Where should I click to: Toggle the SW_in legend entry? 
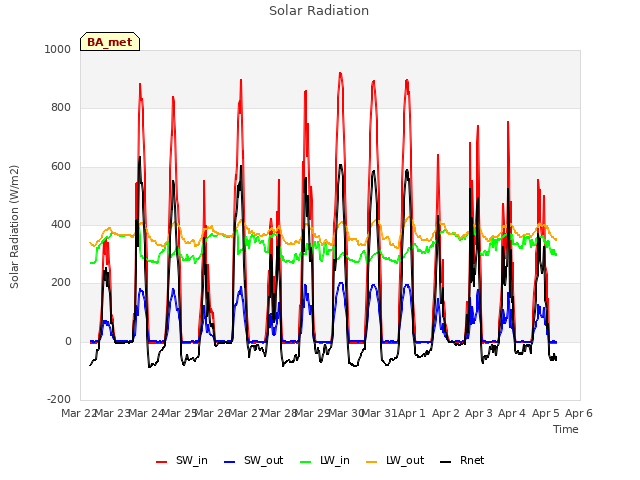pos(182,460)
